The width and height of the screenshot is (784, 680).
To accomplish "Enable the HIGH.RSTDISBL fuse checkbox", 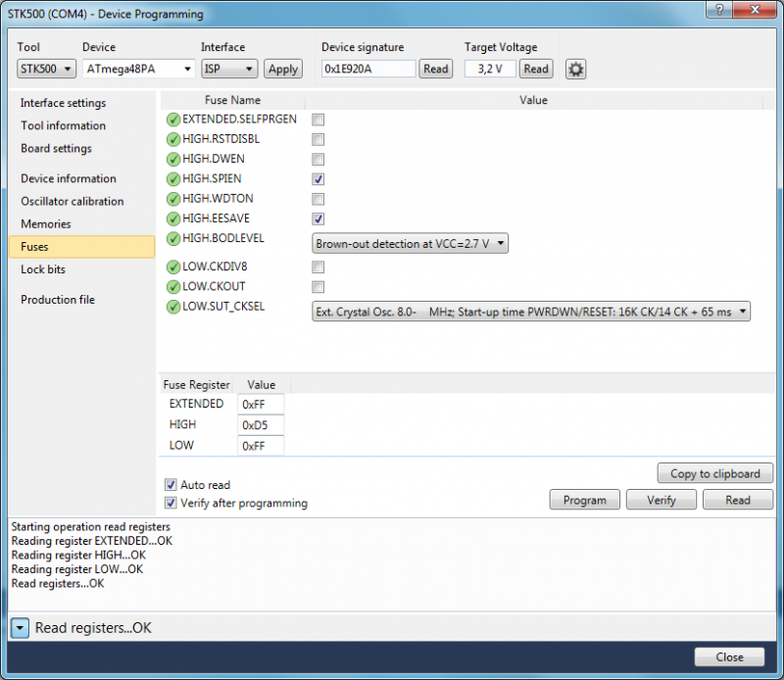I will tap(318, 139).
